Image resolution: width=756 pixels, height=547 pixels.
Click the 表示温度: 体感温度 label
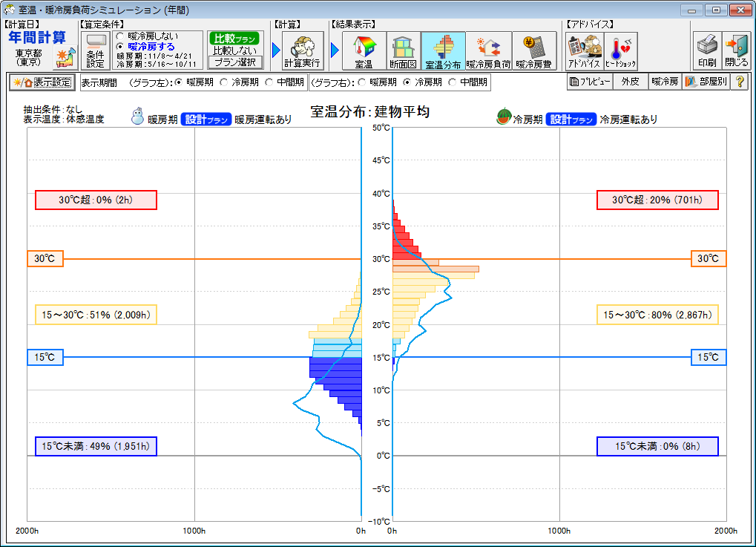click(x=64, y=119)
